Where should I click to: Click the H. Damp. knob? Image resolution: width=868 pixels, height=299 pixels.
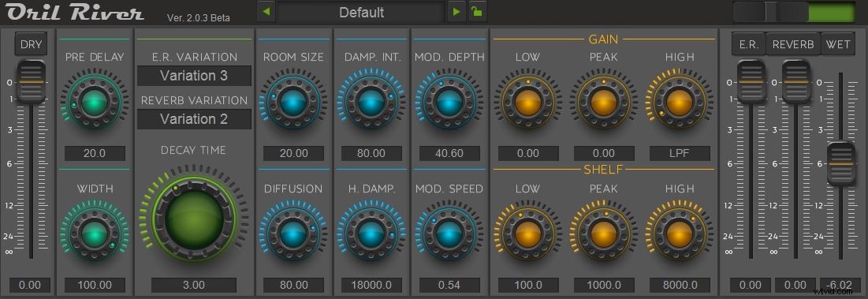371,235
